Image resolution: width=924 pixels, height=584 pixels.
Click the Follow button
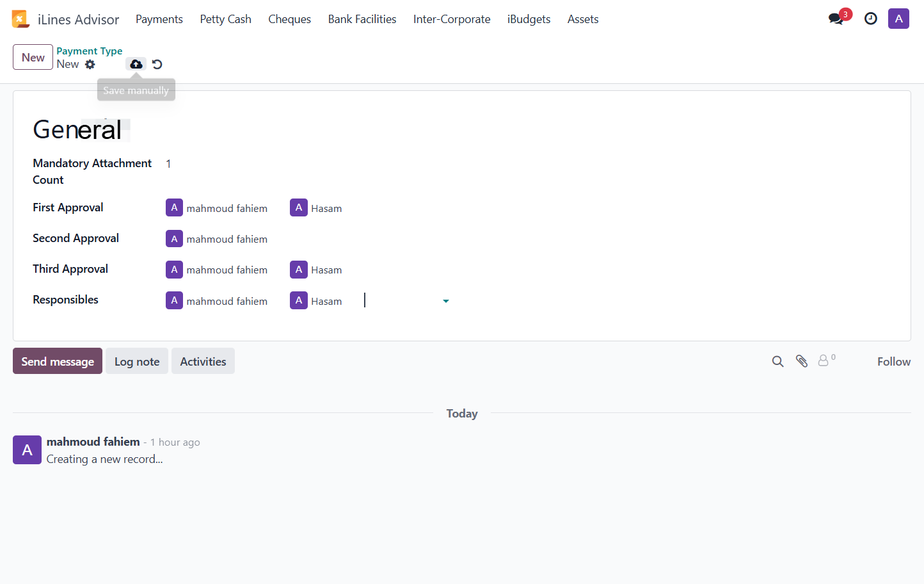[x=894, y=362]
